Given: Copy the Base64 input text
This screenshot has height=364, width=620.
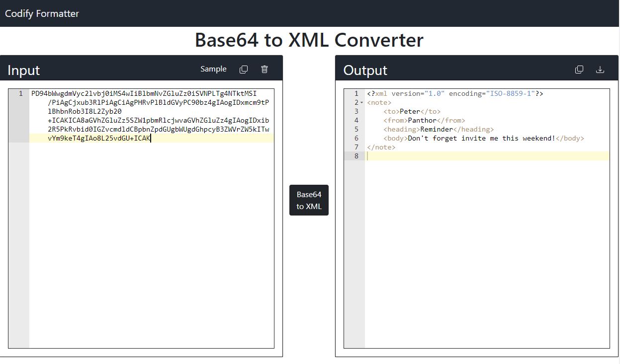Looking at the screenshot, I should 244,69.
